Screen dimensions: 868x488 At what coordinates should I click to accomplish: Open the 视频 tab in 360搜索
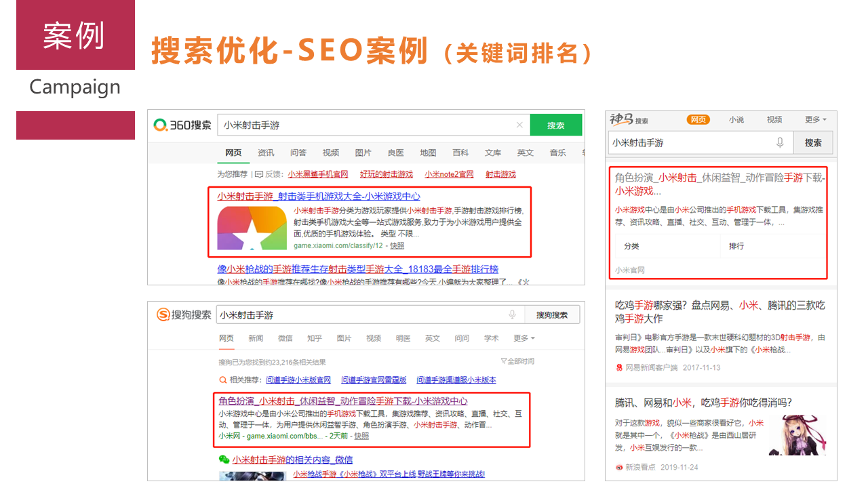point(331,152)
